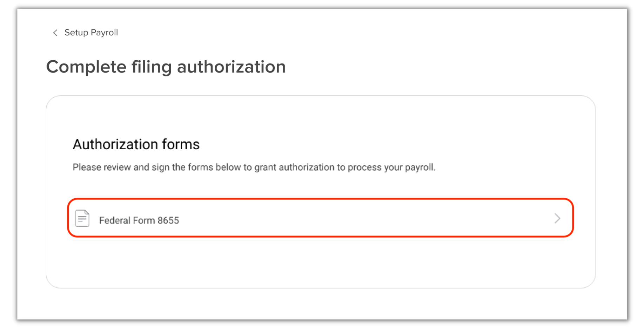Click the document icon for Form 8655
Image resolution: width=644 pixels, height=328 pixels.
click(82, 218)
